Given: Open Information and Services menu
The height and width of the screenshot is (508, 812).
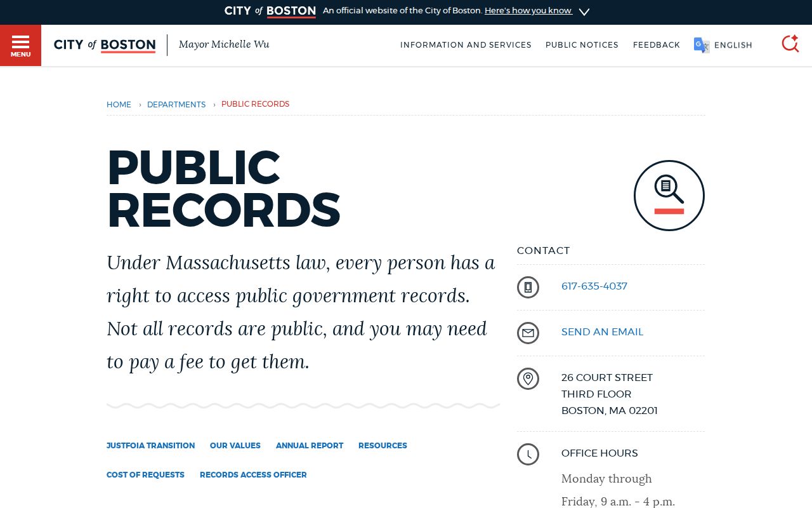Looking at the screenshot, I should (x=466, y=45).
